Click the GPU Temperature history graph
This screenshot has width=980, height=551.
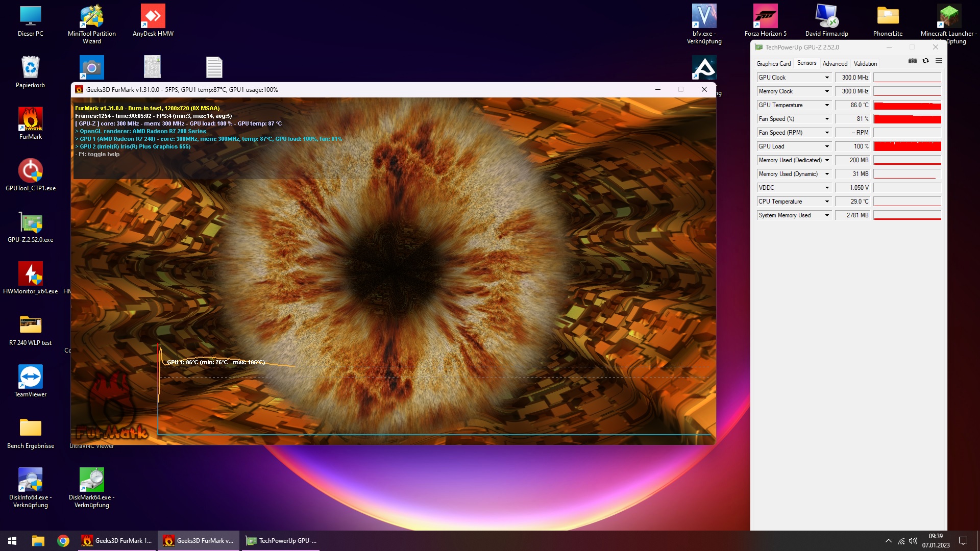pyautogui.click(x=907, y=106)
